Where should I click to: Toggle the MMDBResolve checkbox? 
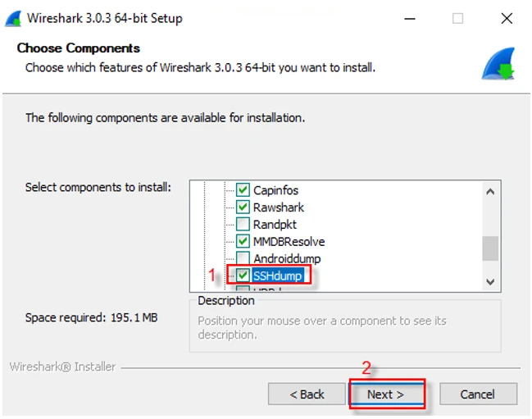(243, 242)
